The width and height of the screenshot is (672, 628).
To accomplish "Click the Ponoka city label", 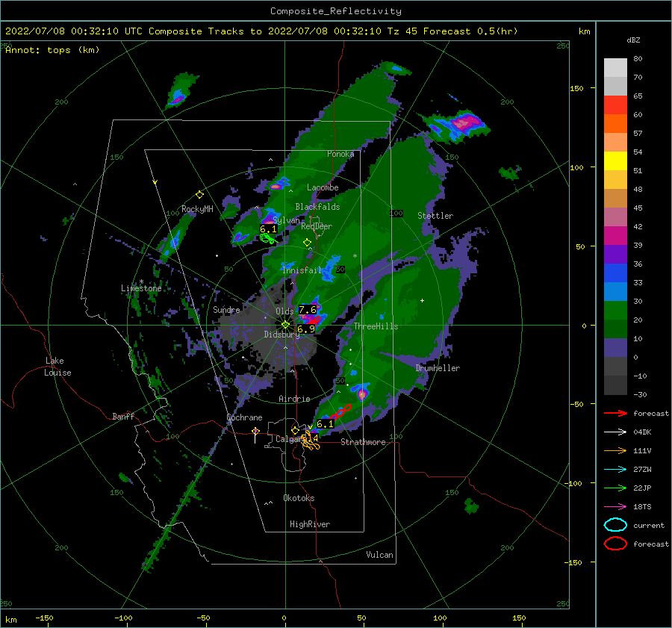I will (x=340, y=154).
